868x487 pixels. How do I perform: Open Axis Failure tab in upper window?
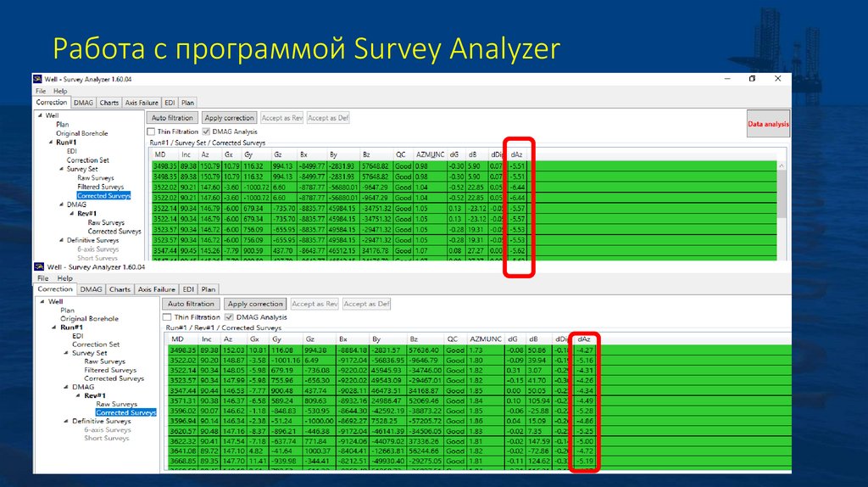(x=142, y=103)
